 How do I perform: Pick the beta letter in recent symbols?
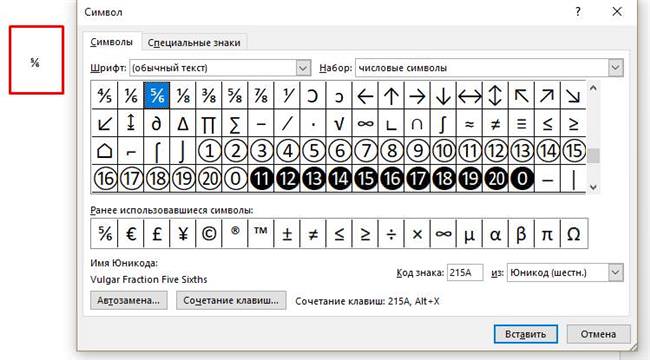pos(521,234)
